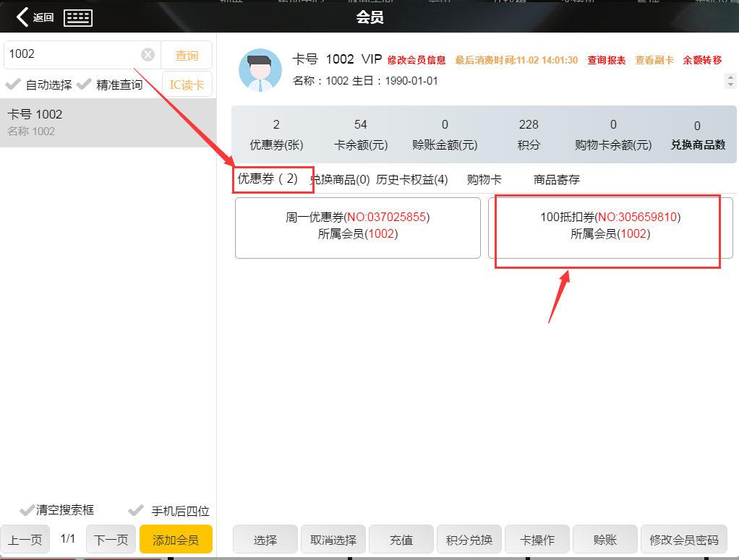Click the member info scroll stepper arrows

[x=730, y=81]
